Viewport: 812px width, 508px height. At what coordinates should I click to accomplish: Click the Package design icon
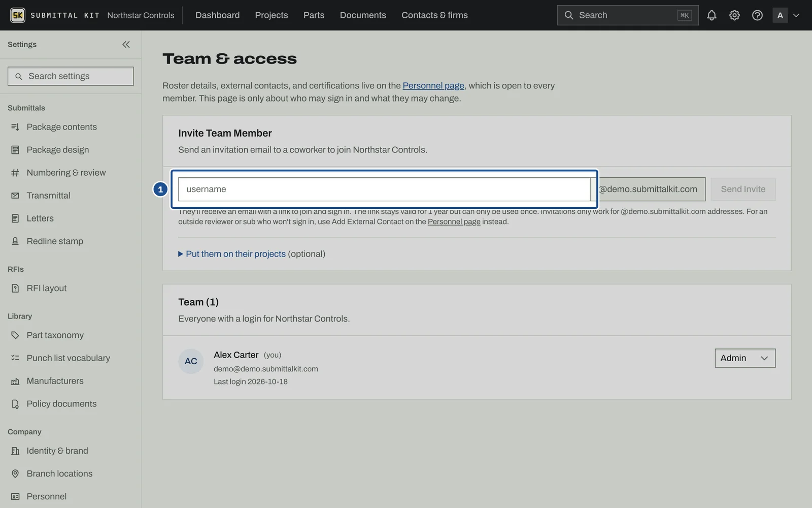(x=15, y=150)
